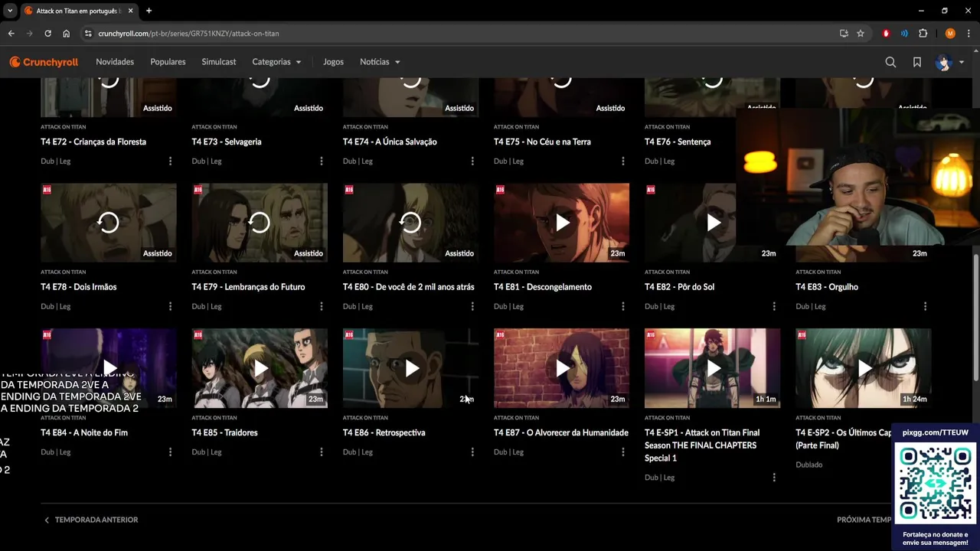Open options menu for T4 E75
980x551 pixels.
coord(622,161)
